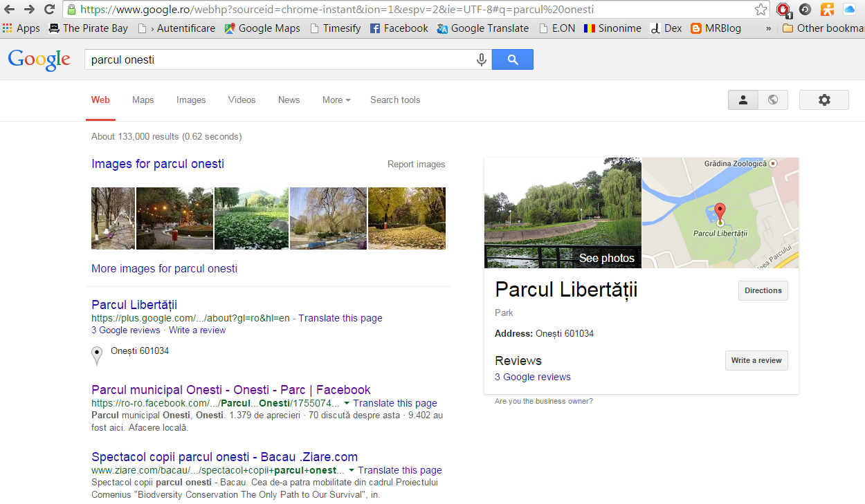Click Write a review link in results
Viewport: 865px width, 504px height.
(197, 330)
